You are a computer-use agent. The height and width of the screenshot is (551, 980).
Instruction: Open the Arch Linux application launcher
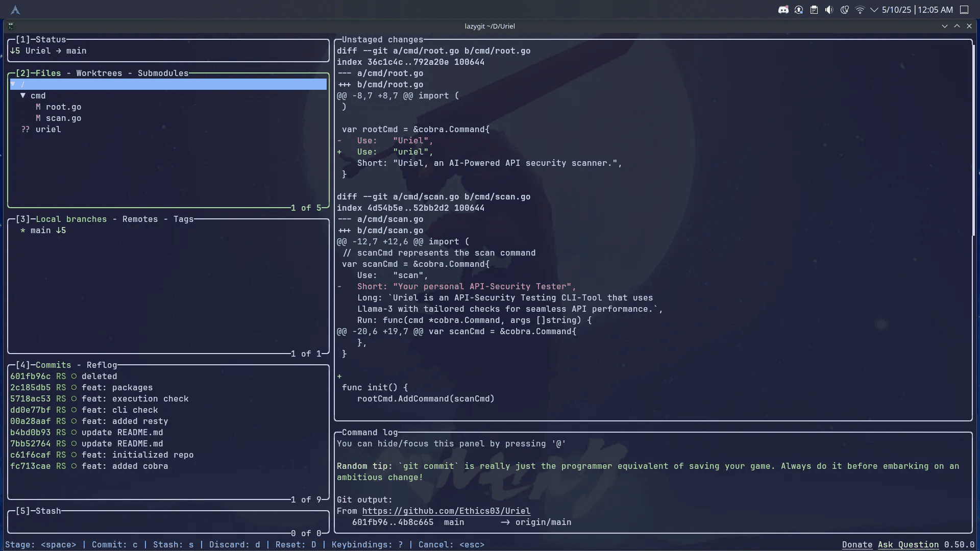pos(15,10)
